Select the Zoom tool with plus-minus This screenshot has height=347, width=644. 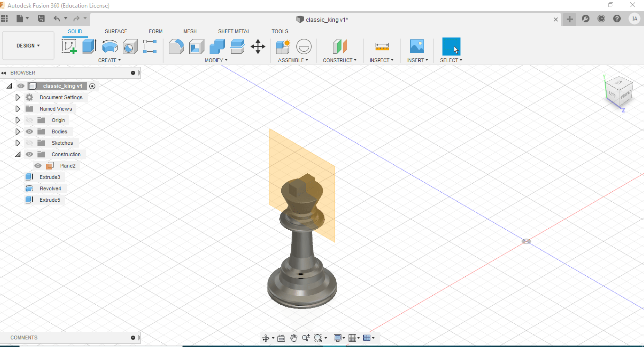(306, 338)
